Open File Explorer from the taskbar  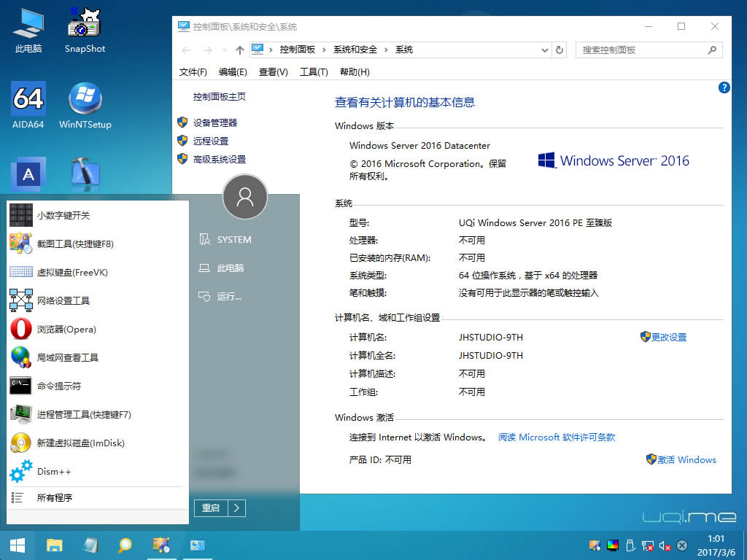[54, 545]
